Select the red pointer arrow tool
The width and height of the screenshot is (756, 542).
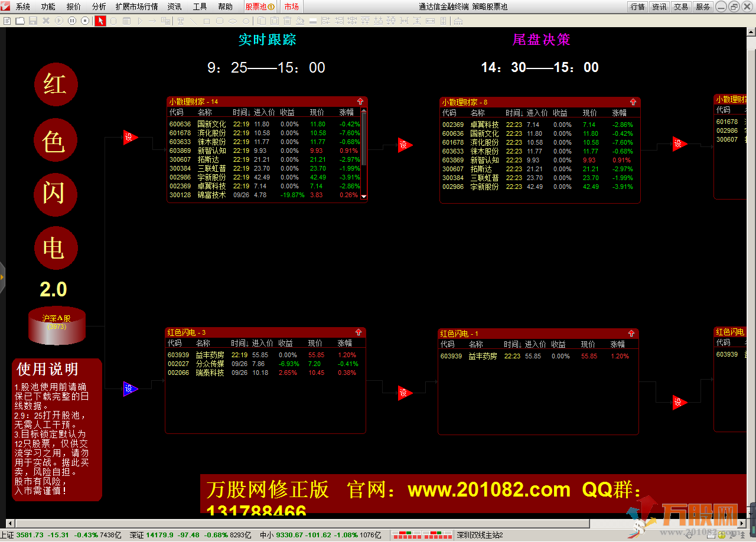click(x=100, y=21)
